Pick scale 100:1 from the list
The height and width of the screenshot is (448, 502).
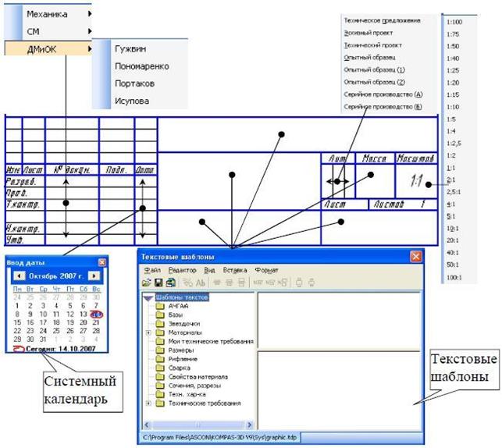(x=454, y=277)
